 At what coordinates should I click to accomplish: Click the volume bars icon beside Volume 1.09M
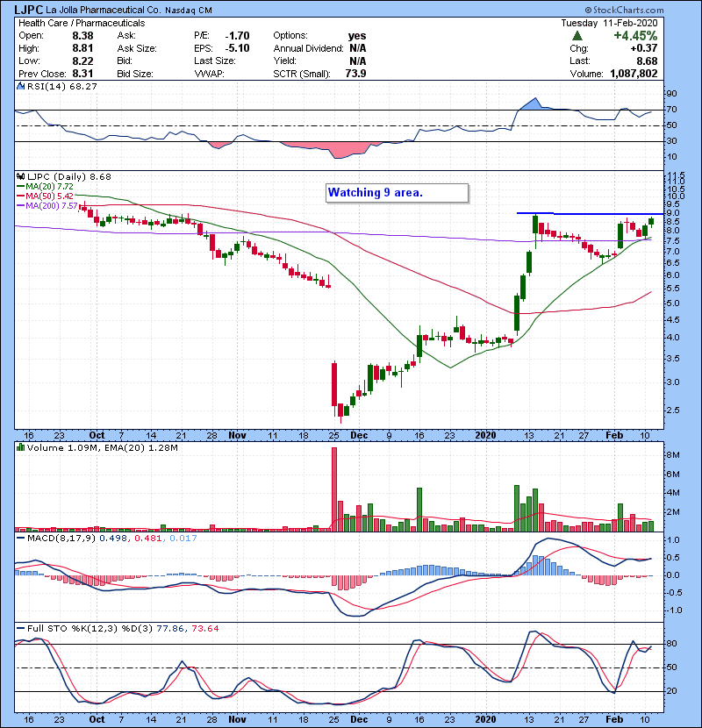(x=20, y=447)
